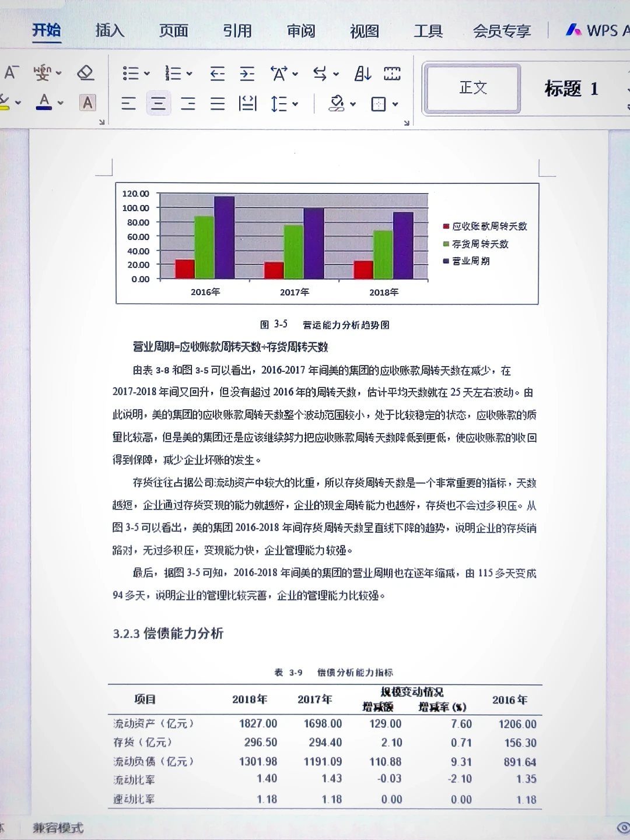Click the eye icon in status bar
Viewport: 630px width, 840px height.
coord(623,828)
